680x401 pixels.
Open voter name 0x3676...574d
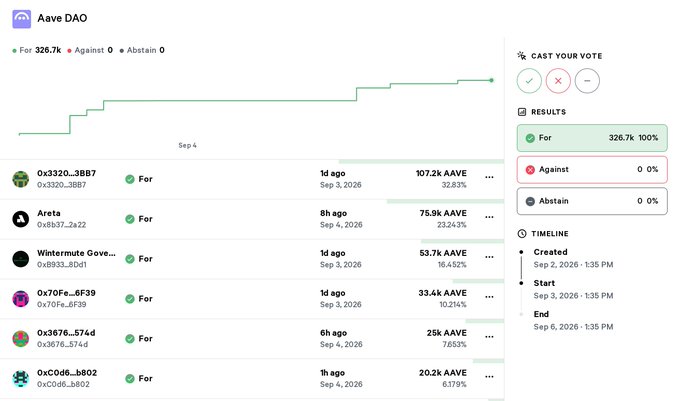coord(66,333)
